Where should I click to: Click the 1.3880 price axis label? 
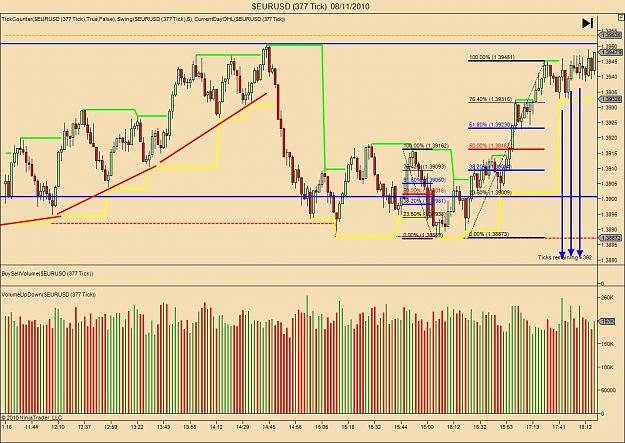[x=610, y=260]
